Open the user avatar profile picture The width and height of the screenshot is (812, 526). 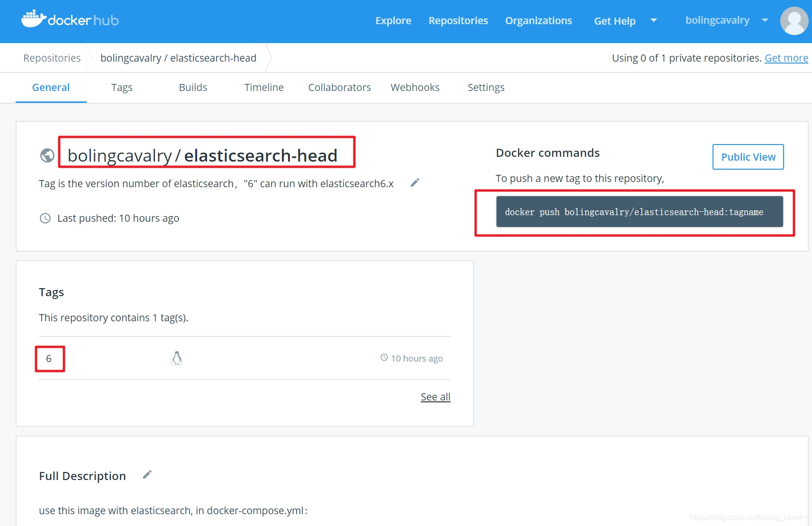click(x=794, y=21)
